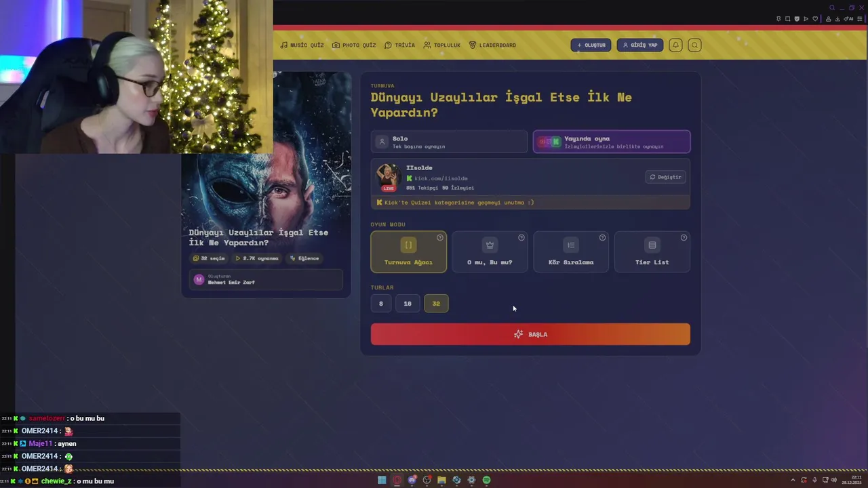This screenshot has width=868, height=488.
Task: Click the Değiştir button
Action: [x=665, y=177]
